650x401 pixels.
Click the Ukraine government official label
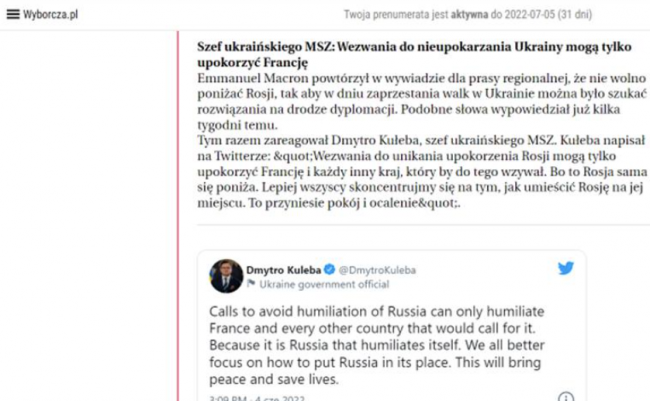pos(324,284)
